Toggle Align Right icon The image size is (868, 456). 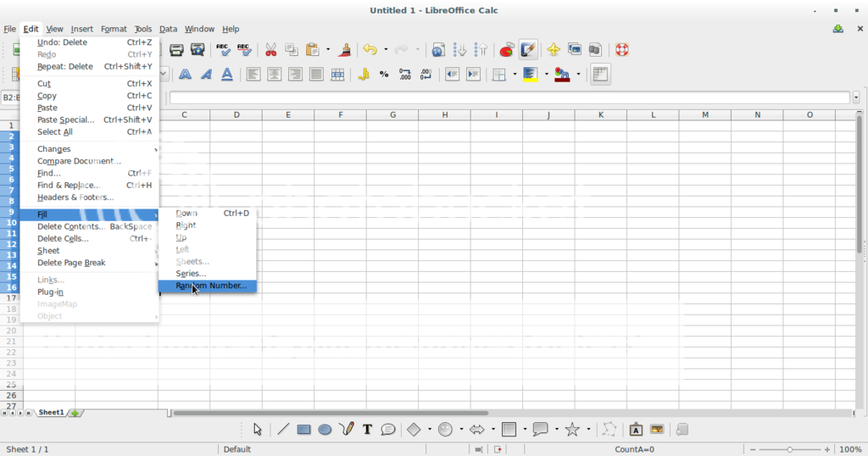[x=295, y=74]
